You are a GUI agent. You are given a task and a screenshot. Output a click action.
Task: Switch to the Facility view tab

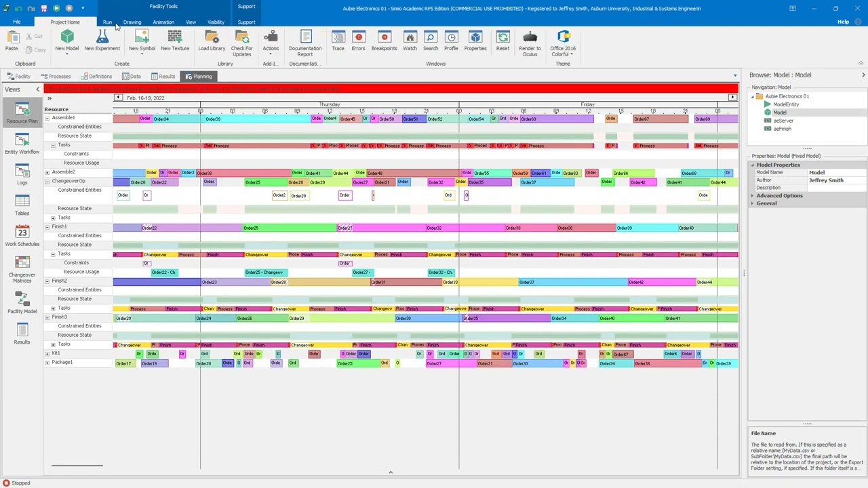pos(19,77)
